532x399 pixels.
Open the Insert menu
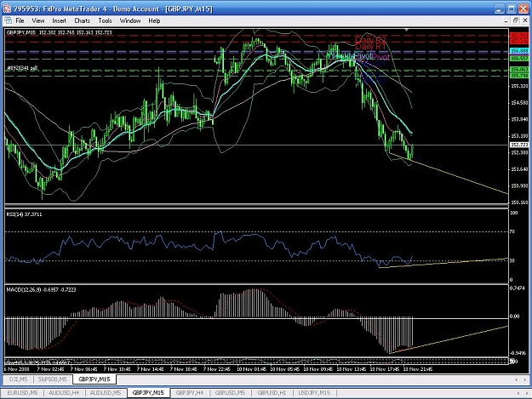(x=59, y=20)
